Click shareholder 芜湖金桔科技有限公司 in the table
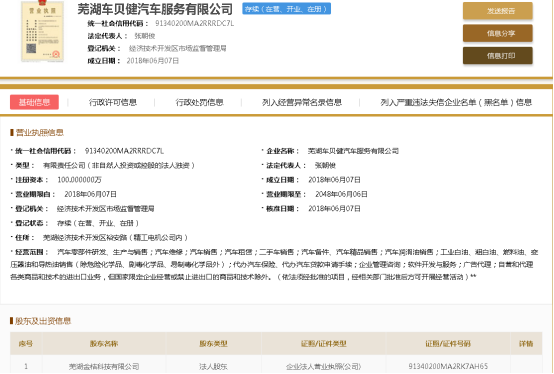554x374 pixels. pos(104,367)
